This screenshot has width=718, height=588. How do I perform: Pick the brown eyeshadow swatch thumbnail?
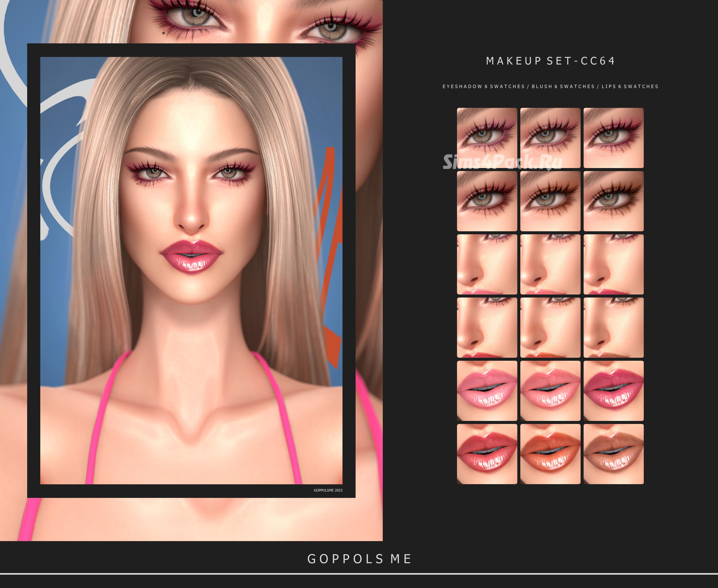tap(613, 201)
